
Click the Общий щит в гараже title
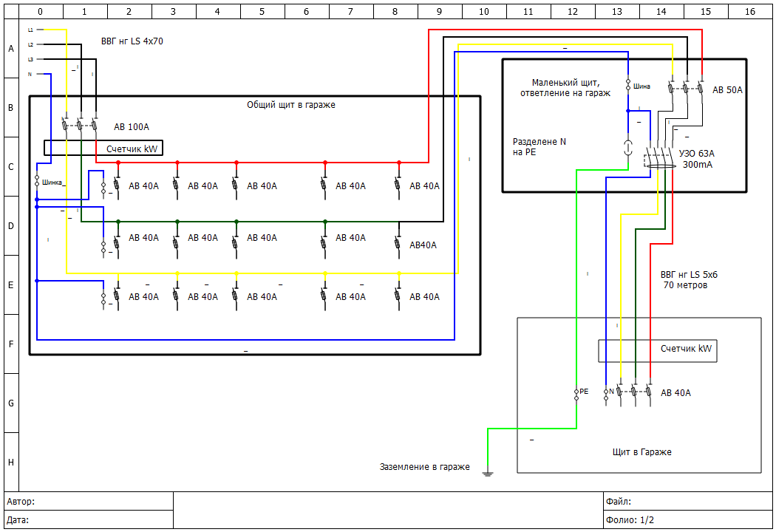pos(290,105)
